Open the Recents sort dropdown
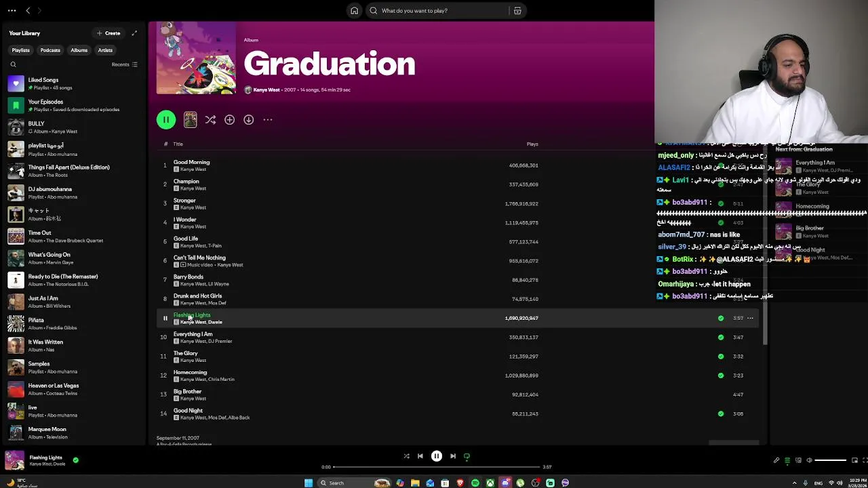This screenshot has height=488, width=868. [125, 64]
